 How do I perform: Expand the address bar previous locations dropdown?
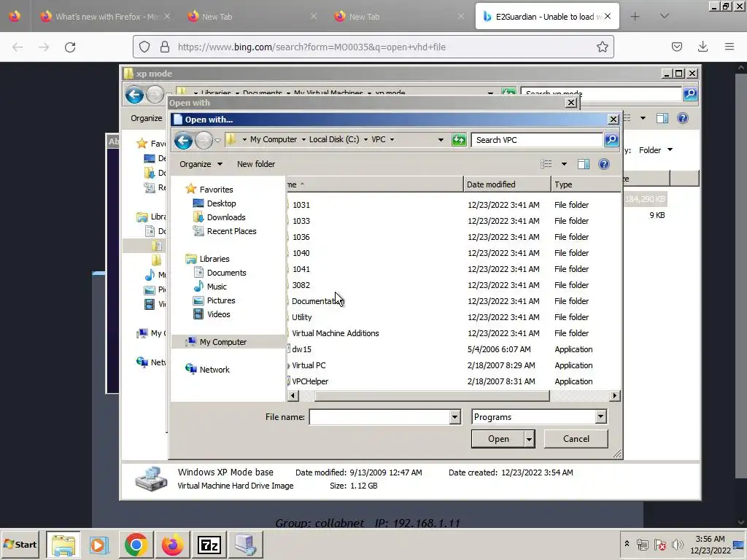441,140
